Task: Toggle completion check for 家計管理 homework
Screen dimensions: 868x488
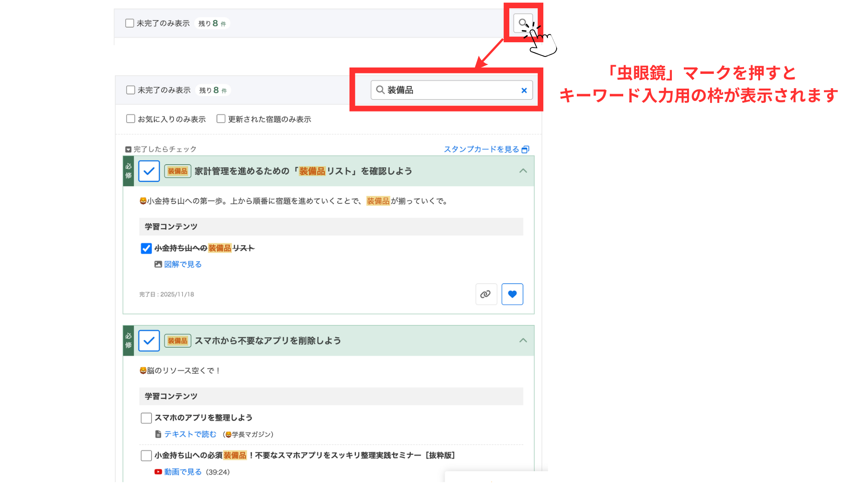Action: coord(149,171)
